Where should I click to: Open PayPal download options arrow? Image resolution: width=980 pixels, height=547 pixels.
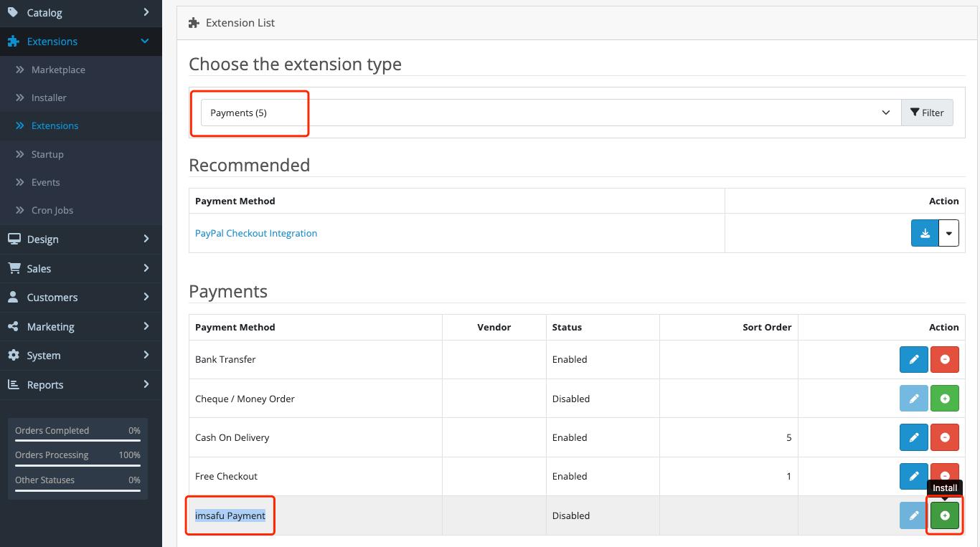pyautogui.click(x=948, y=232)
